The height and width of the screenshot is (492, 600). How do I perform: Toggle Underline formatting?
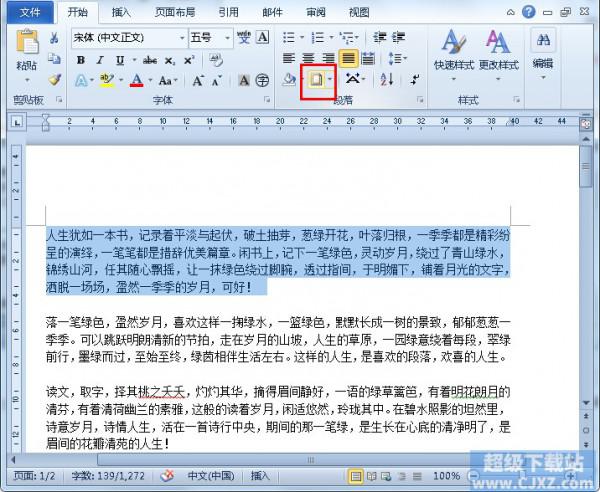click(x=120, y=60)
